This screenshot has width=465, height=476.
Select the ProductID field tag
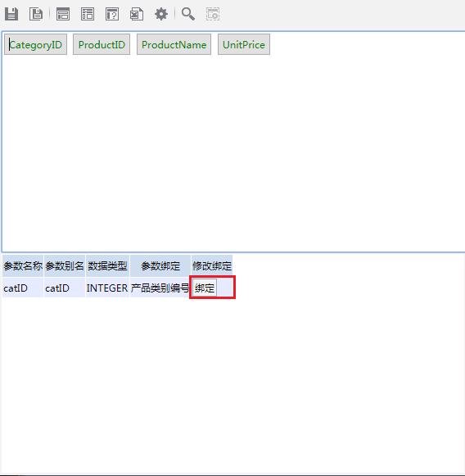(x=102, y=44)
